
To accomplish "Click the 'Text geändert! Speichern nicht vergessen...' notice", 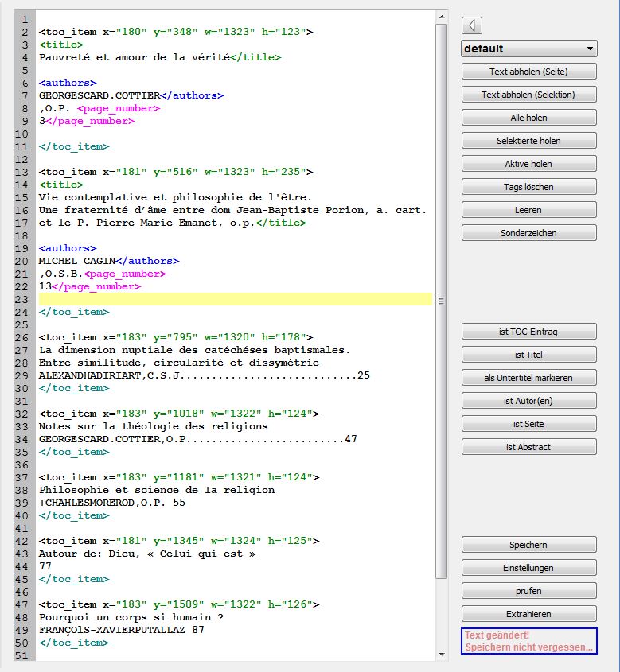I will point(529,642).
